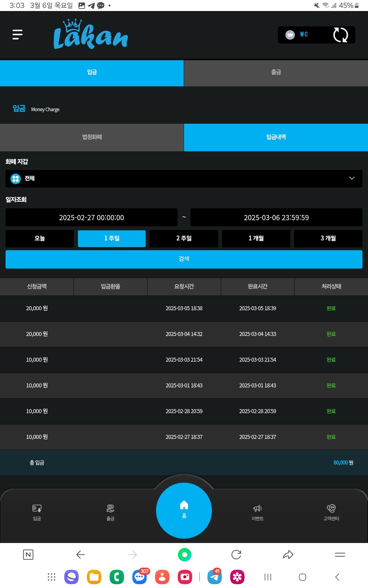The image size is (368, 588).
Task: Click the browser page reload icon
Action: pyautogui.click(x=236, y=555)
